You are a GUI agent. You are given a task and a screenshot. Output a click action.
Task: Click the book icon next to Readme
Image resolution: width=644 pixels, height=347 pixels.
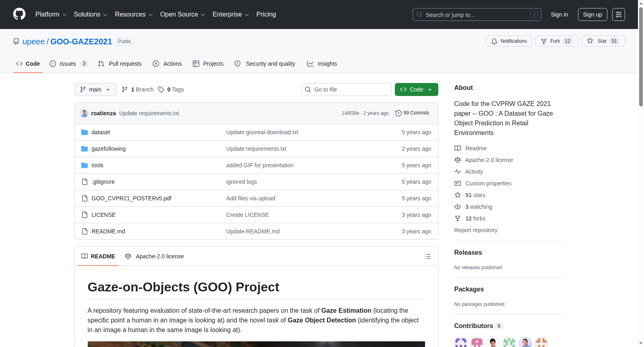click(458, 148)
